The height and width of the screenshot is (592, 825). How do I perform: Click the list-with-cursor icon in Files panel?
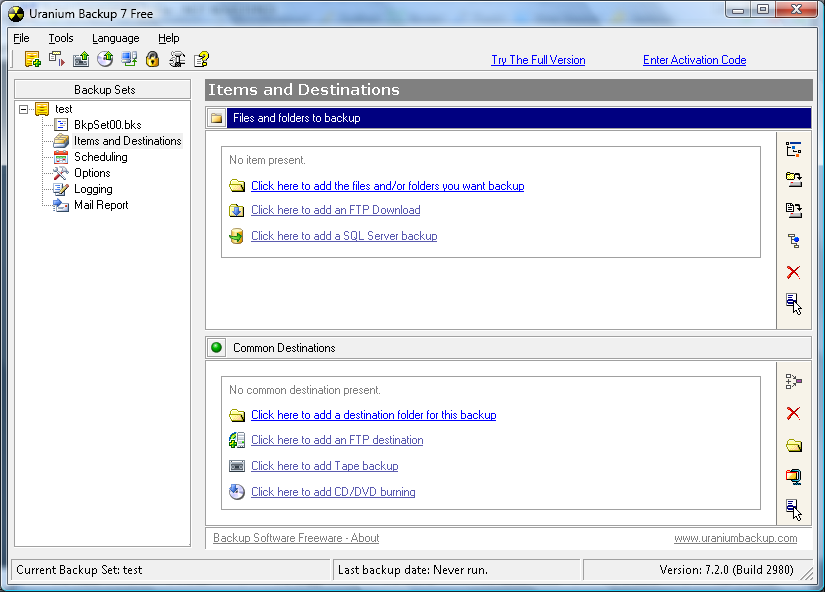(x=793, y=304)
